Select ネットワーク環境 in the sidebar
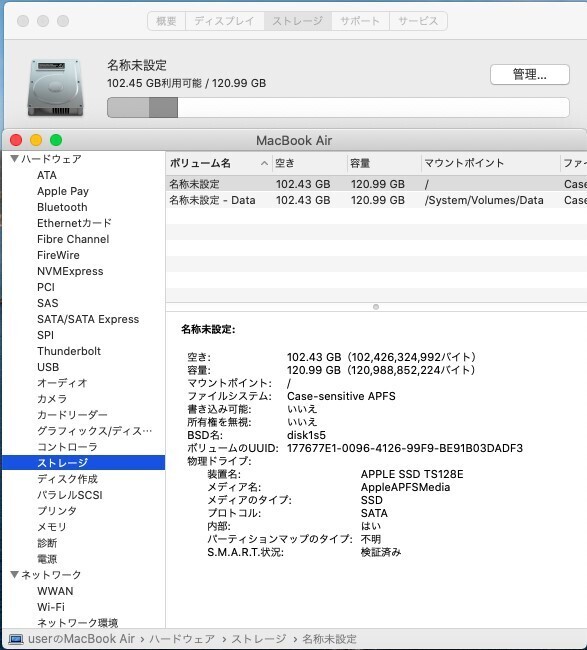The image size is (587, 650). 78,623
